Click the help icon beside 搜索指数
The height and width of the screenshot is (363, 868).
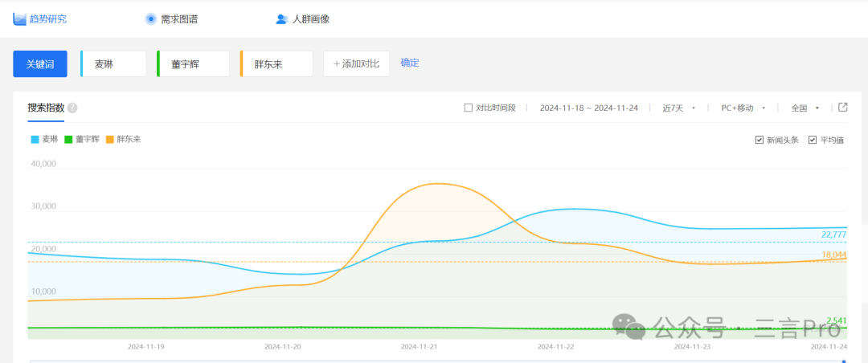click(x=72, y=108)
